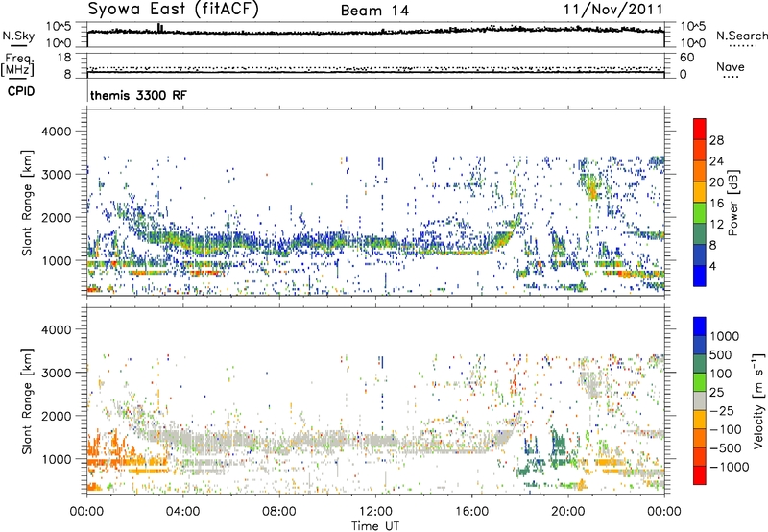Click the "4000" range tick in power panel
Viewport: 768px width, 532px height.
point(56,132)
